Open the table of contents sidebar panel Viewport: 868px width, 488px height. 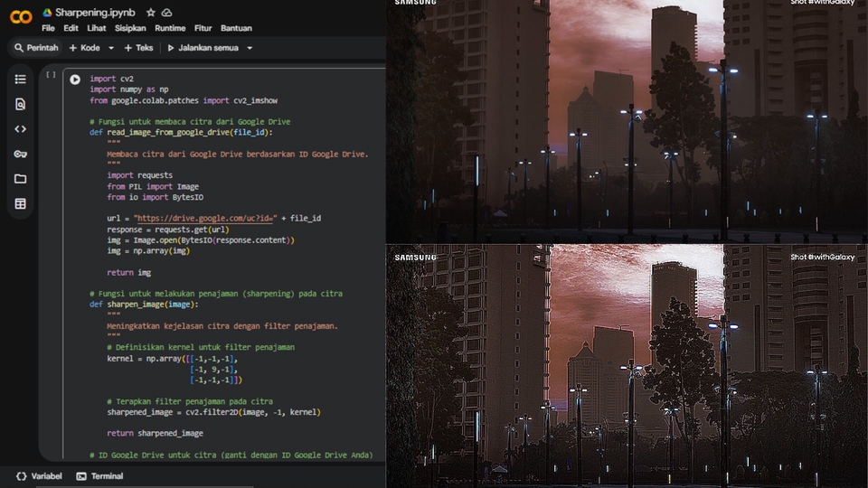pos(20,80)
